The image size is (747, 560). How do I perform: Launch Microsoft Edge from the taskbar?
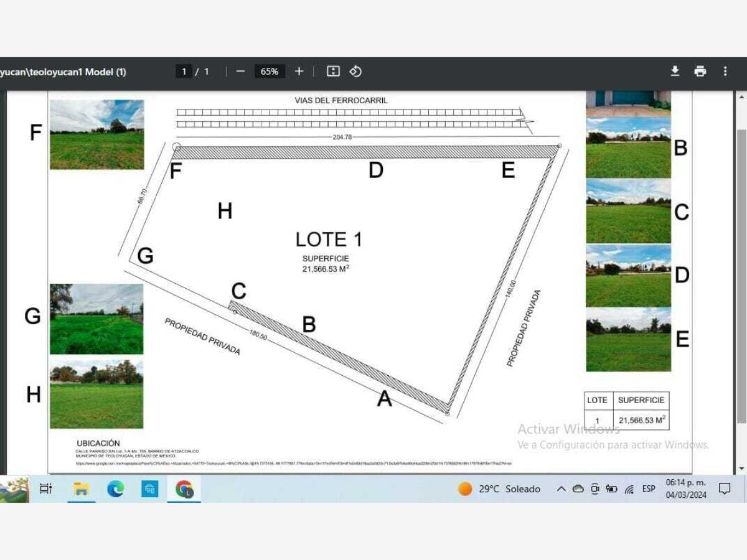115,489
